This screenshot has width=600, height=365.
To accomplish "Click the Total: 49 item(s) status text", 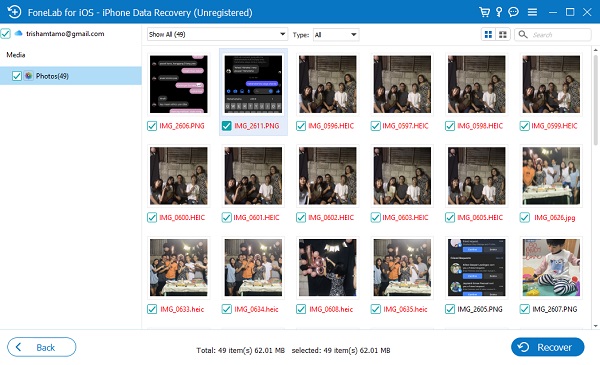I will pos(241,350).
